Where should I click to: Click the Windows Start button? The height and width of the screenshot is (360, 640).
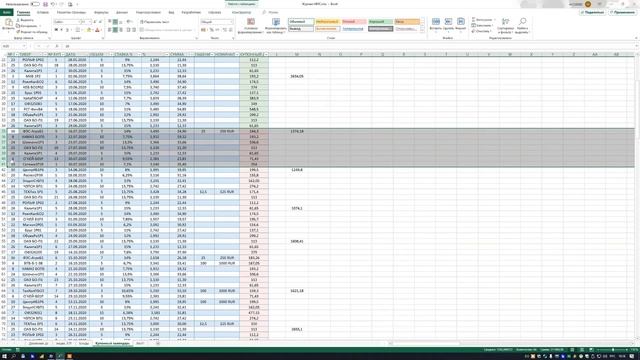(4, 356)
